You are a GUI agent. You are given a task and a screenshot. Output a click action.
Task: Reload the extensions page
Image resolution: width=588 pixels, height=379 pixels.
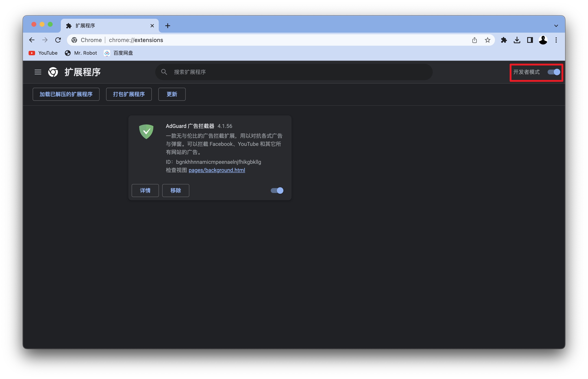[x=58, y=40]
